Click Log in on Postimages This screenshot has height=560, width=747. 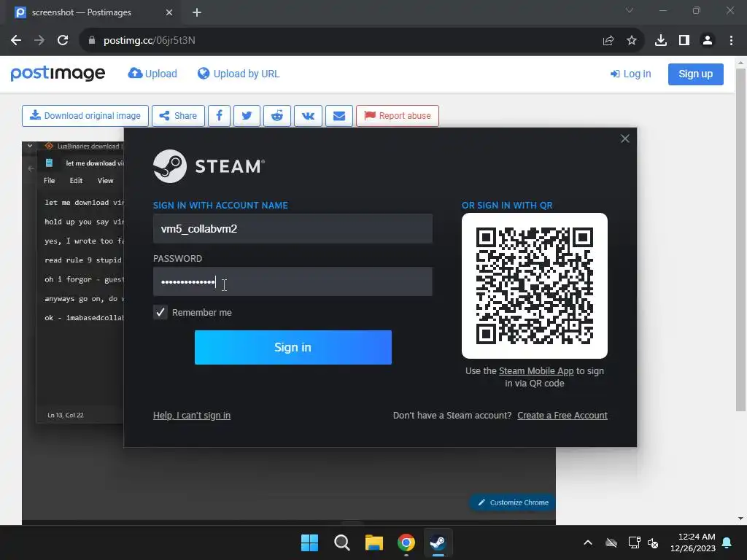click(x=631, y=74)
